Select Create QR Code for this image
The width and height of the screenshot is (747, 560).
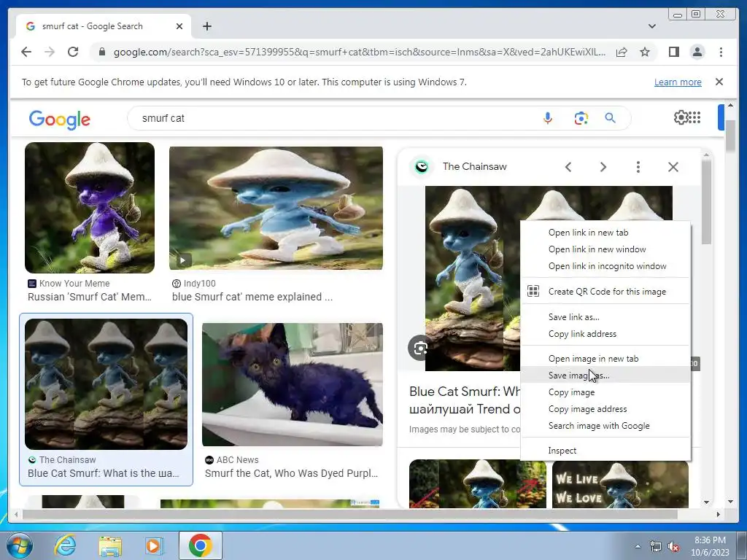click(x=605, y=292)
